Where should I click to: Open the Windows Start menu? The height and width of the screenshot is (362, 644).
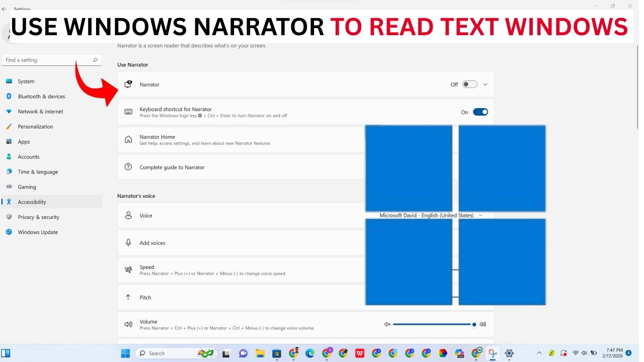click(x=125, y=353)
